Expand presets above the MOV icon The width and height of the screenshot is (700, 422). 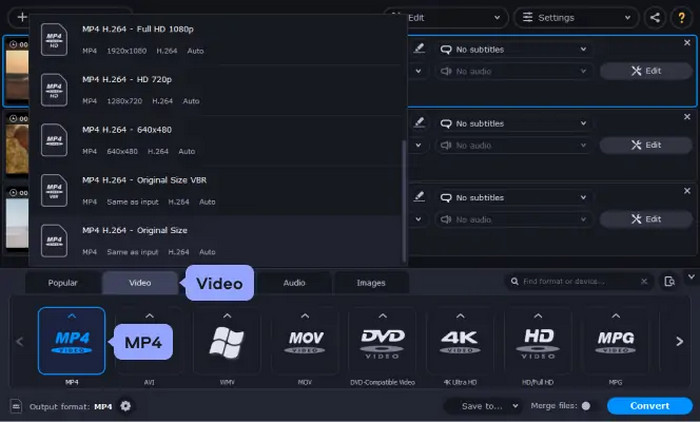point(305,316)
